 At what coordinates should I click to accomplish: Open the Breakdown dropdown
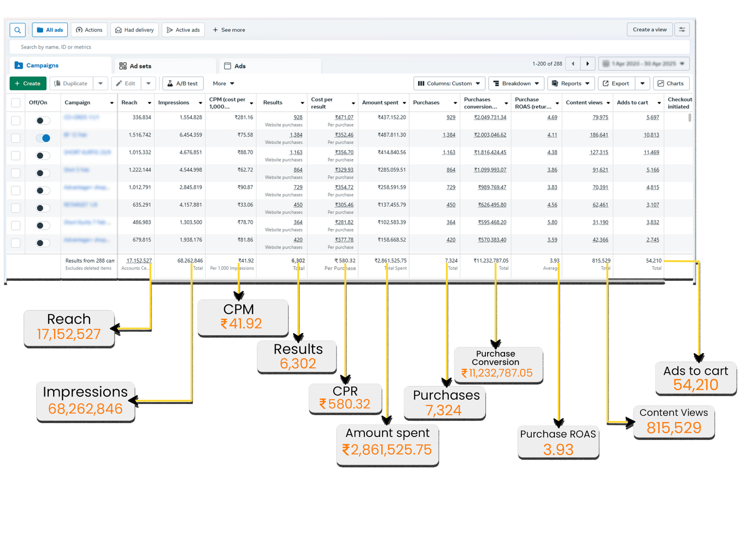516,83
